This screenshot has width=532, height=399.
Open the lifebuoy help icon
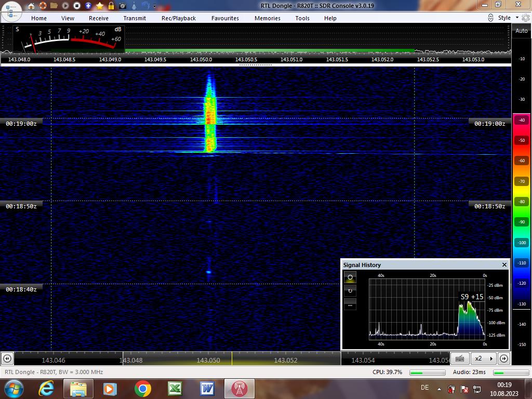click(43, 5)
